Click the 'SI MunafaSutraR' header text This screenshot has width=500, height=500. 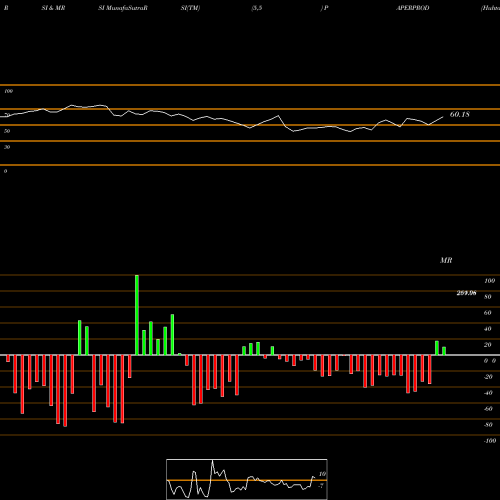click(123, 8)
